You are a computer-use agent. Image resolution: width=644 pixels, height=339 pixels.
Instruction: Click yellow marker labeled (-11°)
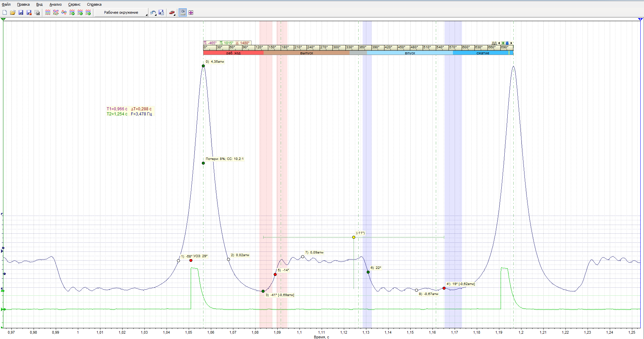click(x=354, y=237)
